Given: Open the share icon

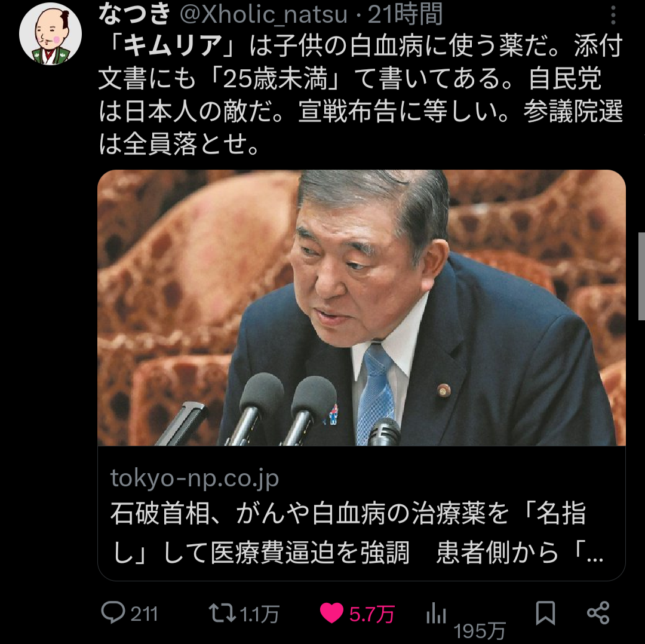Looking at the screenshot, I should coord(598,613).
